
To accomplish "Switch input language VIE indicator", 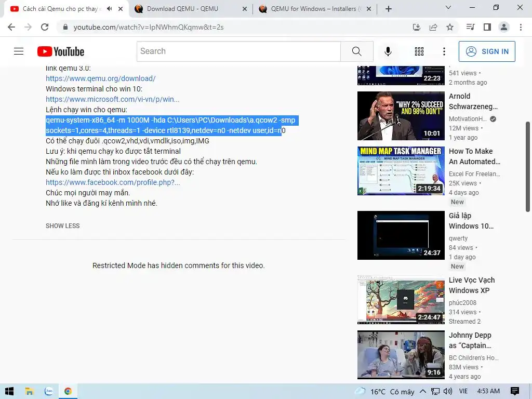I will [463, 391].
